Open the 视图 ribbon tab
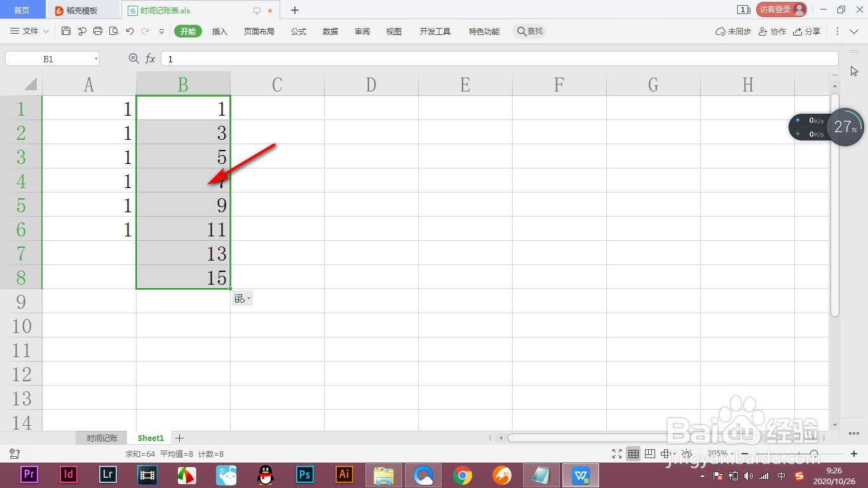The width and height of the screenshot is (868, 488). [x=394, y=31]
